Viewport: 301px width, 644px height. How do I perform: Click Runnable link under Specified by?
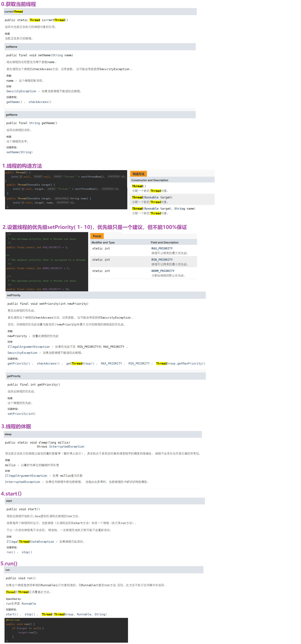(28, 604)
